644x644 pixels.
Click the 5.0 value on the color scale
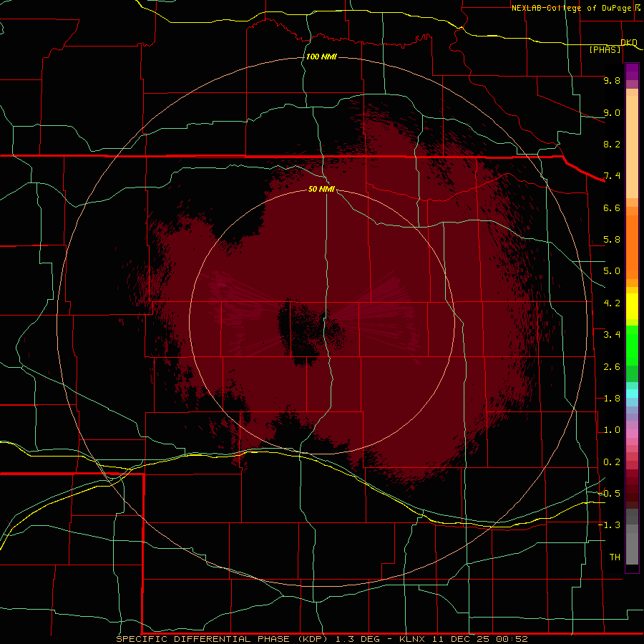tap(612, 271)
